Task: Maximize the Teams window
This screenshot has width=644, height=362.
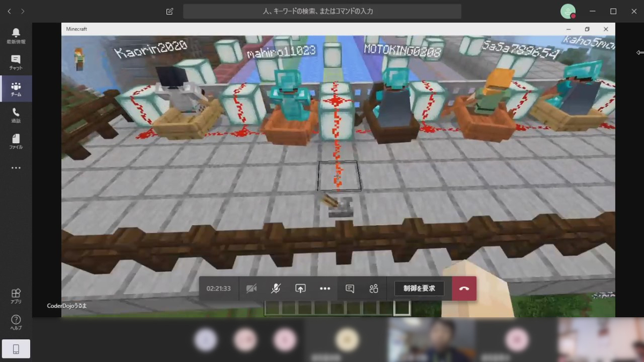Action: tap(613, 11)
